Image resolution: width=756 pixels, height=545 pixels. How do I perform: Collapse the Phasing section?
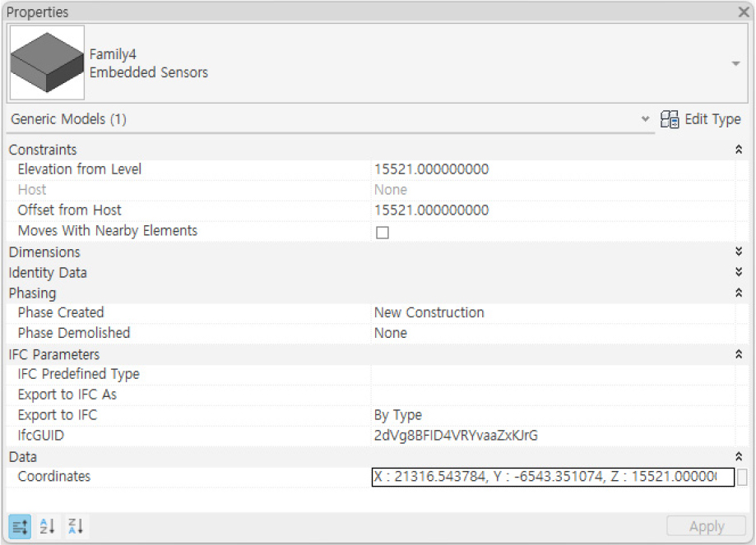pyautogui.click(x=738, y=293)
